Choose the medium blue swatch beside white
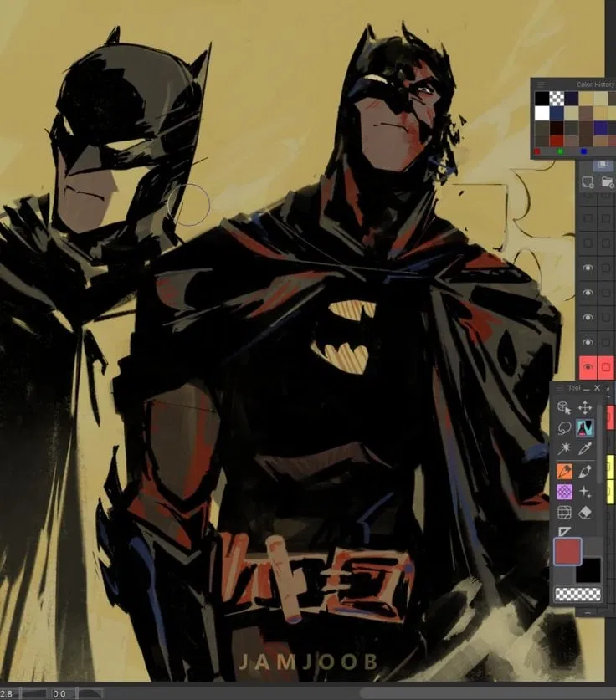This screenshot has height=700, width=616. click(557, 114)
